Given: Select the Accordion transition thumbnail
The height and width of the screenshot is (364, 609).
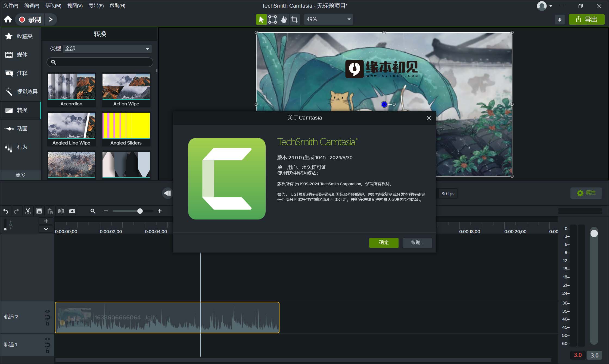Looking at the screenshot, I should tap(72, 90).
